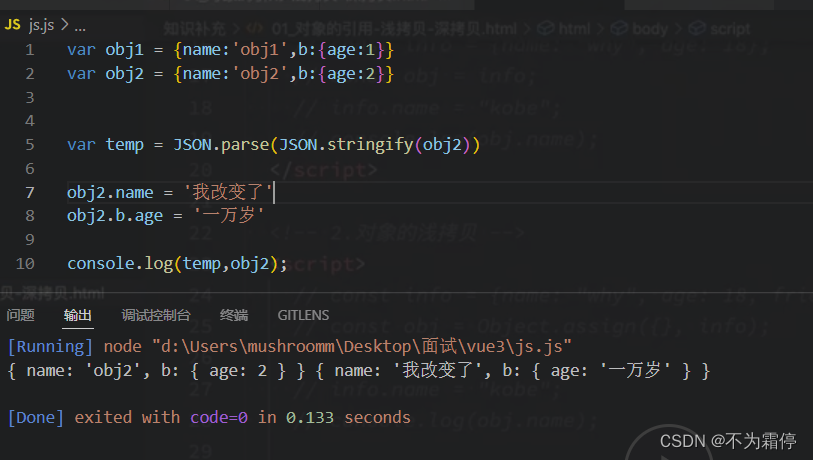Click console.log on line 10

coord(120,263)
